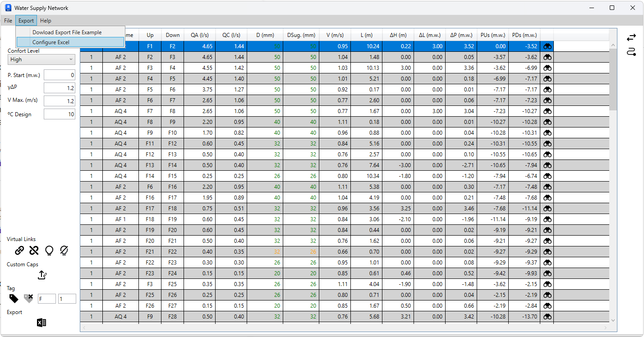Click the remove tag icon with X
The width and height of the screenshot is (644, 337).
click(28, 298)
